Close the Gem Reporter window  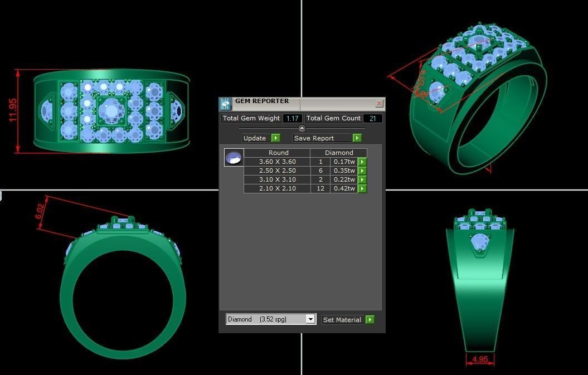coord(379,103)
